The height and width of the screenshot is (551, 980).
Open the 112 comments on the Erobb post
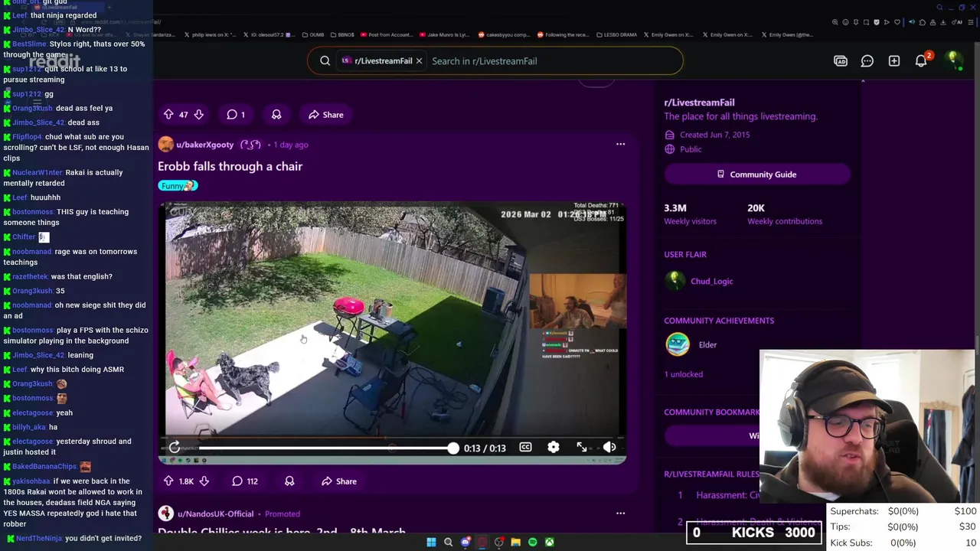(245, 481)
